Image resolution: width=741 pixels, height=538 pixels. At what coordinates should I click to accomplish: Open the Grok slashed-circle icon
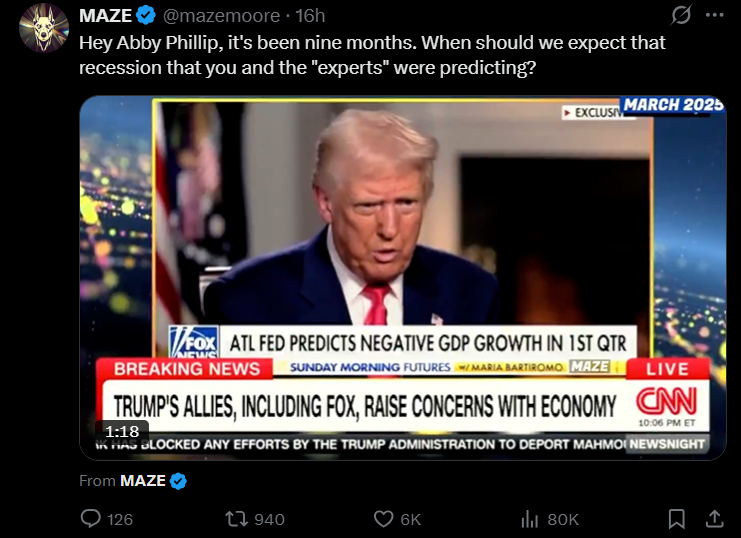681,15
